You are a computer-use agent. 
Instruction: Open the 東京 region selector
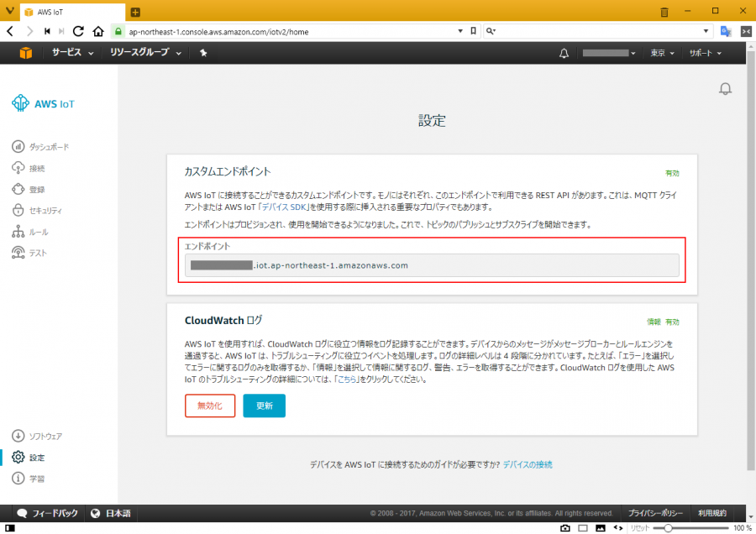coord(662,53)
